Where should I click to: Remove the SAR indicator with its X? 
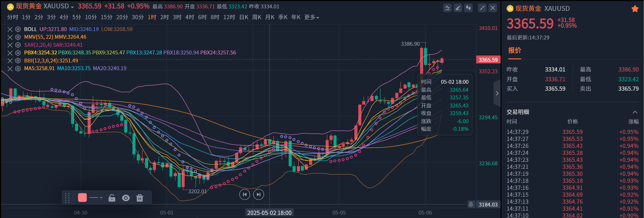10,45
